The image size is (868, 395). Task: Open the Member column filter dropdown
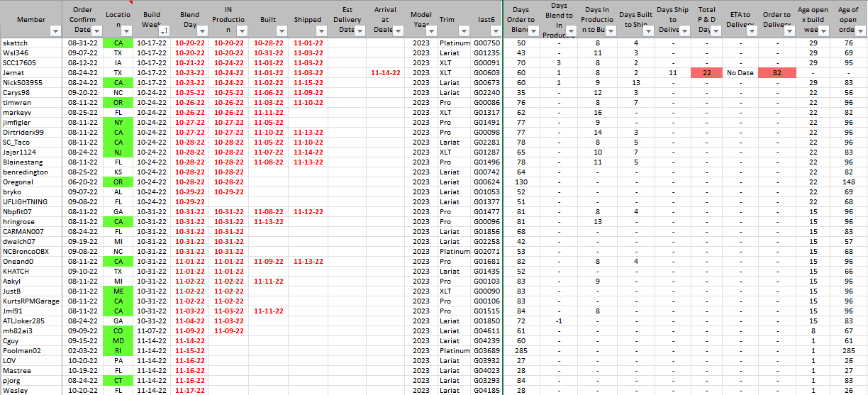pyautogui.click(x=55, y=31)
